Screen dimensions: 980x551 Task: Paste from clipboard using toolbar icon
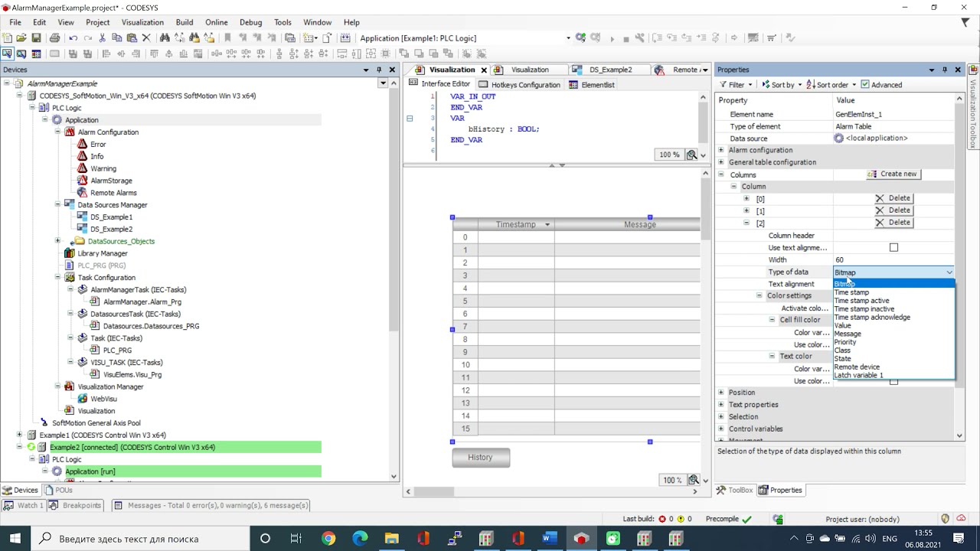(x=132, y=37)
